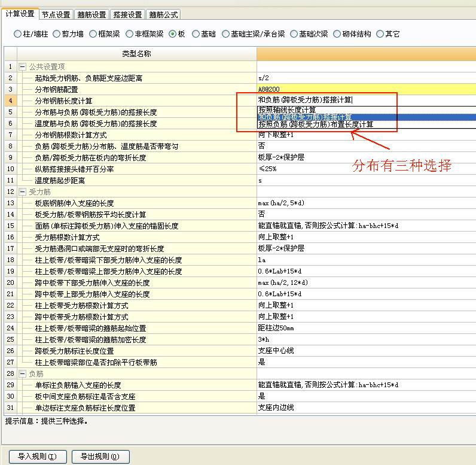
Task: Select the 分布钢筋长度计算 row label
Action: [x=136, y=101]
